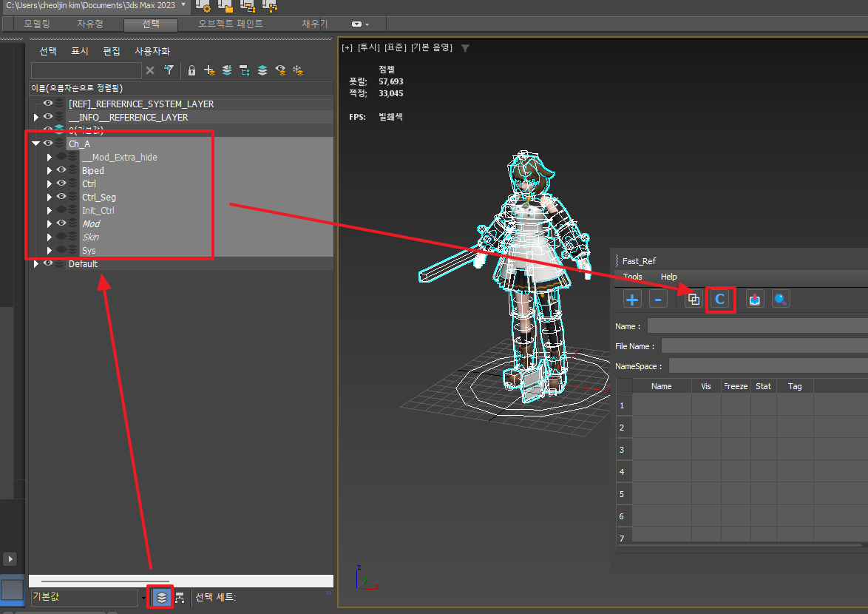This screenshot has width=868, height=614.
Task: Collapse the Ch_A layer group
Action: (x=35, y=144)
